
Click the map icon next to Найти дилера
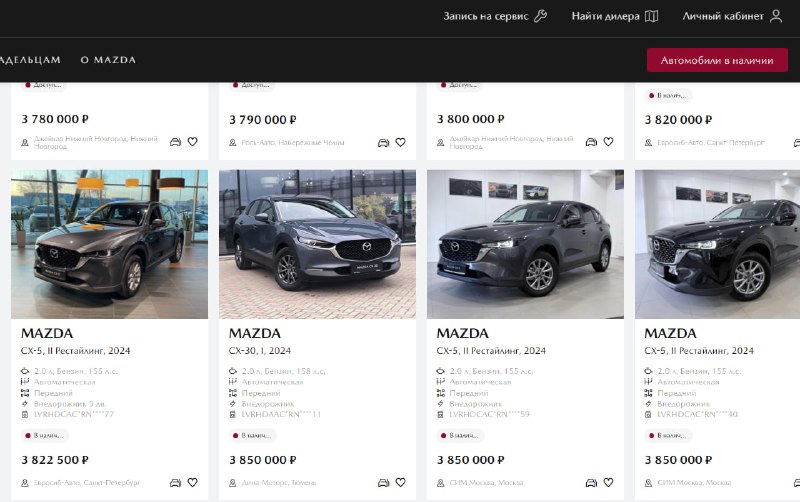point(651,16)
